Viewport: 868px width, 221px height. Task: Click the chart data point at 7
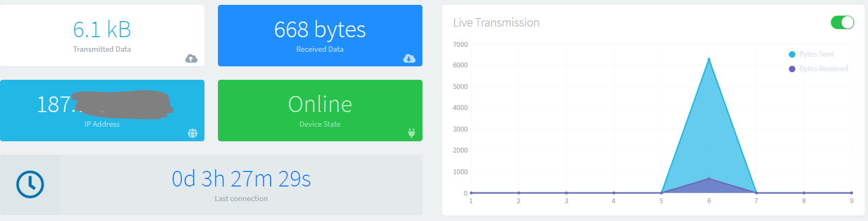757,193
